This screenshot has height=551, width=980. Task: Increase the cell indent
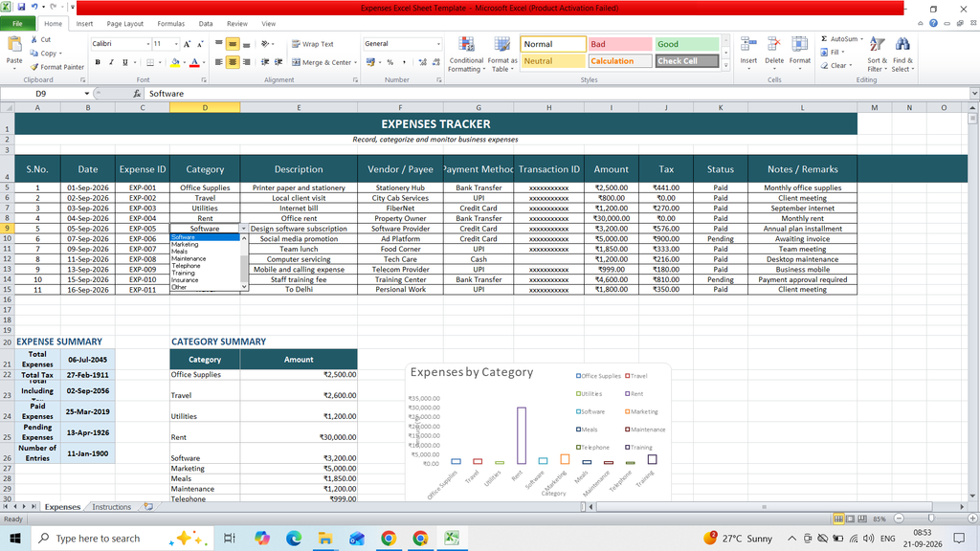click(278, 62)
